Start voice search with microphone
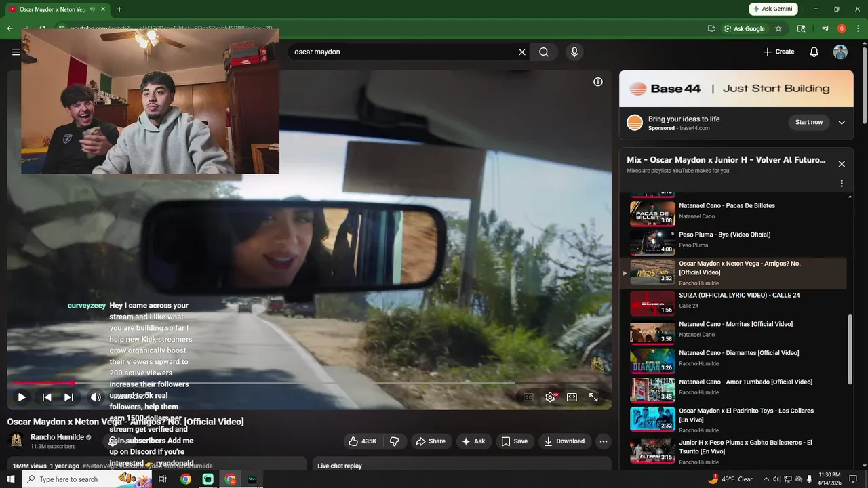 (x=574, y=52)
